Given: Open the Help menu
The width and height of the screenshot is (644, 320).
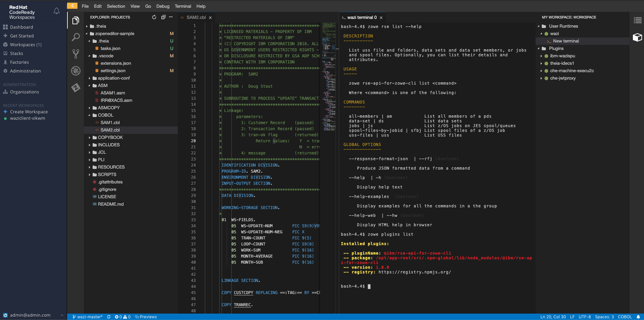Looking at the screenshot, I should pos(201,6).
